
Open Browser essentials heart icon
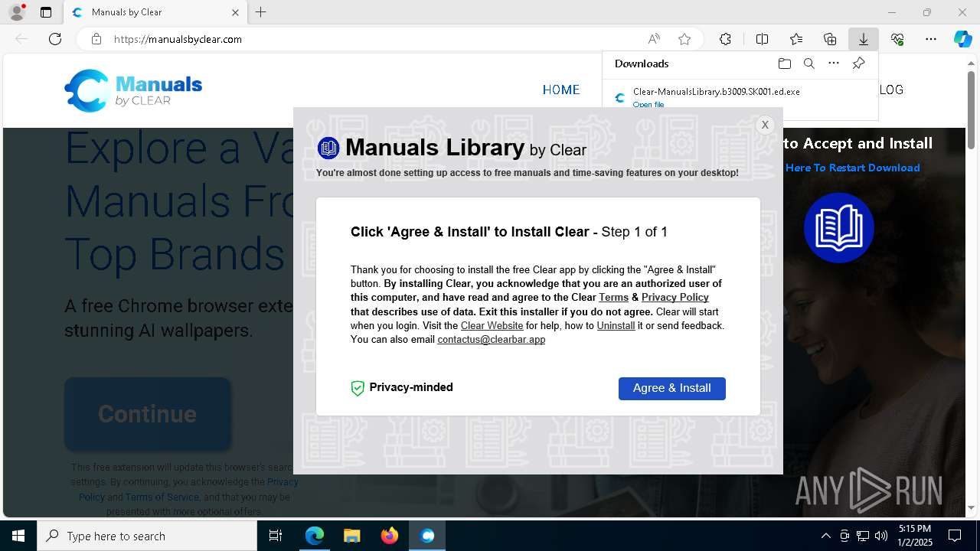coord(897,39)
